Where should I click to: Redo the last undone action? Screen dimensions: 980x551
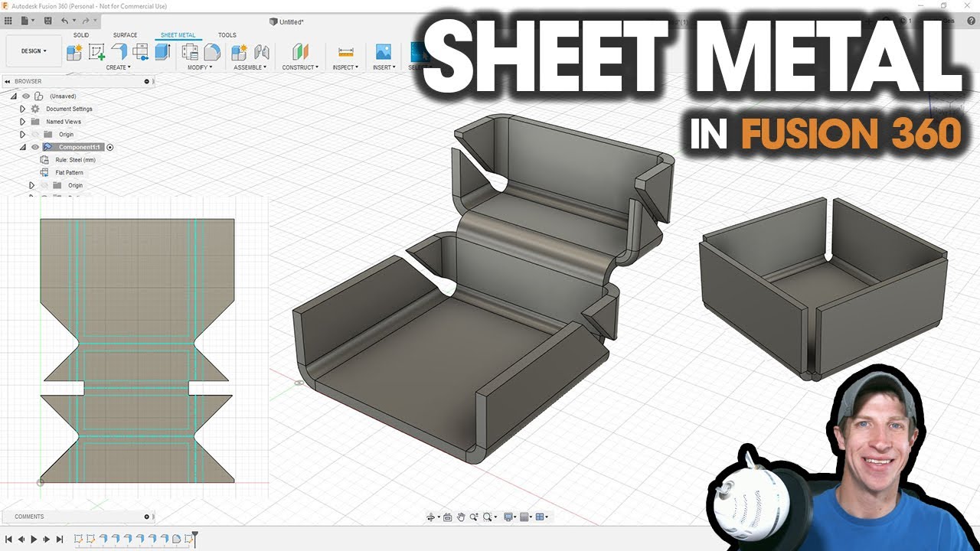[x=86, y=21]
